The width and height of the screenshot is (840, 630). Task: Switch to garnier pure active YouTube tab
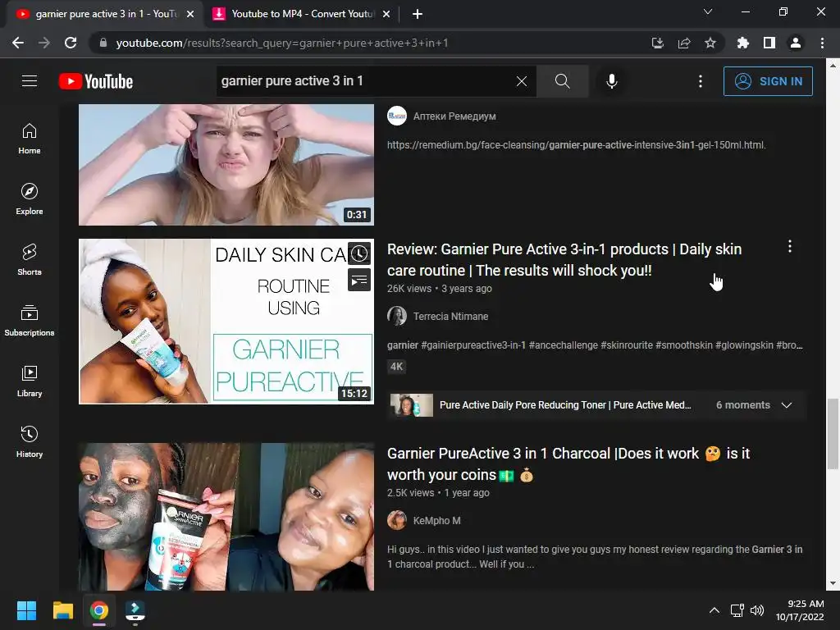coord(105,14)
